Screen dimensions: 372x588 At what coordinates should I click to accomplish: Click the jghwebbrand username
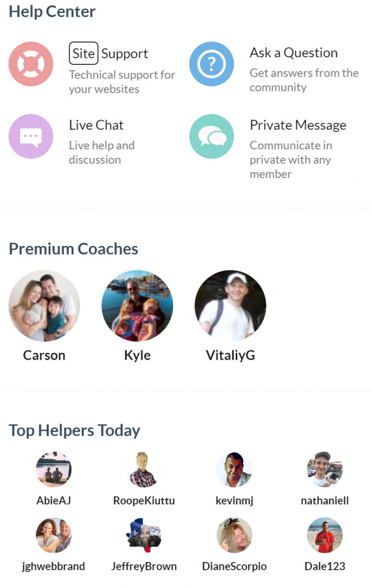[x=54, y=566]
